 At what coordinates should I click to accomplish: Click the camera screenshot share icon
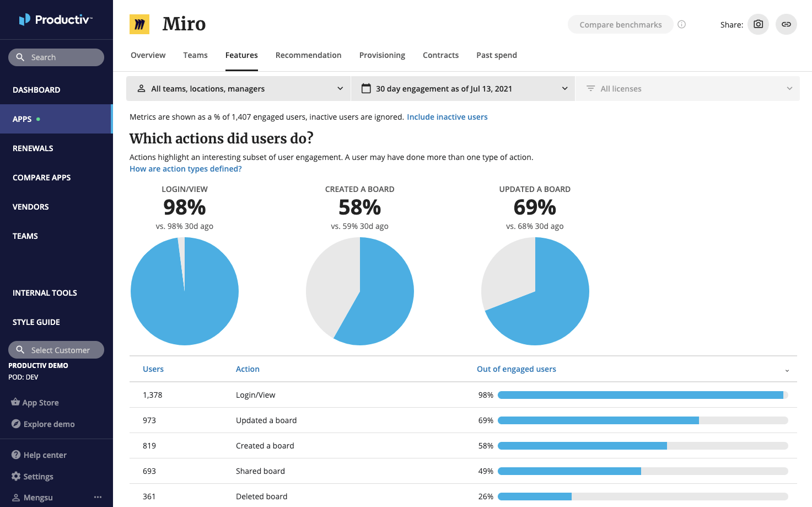point(758,24)
